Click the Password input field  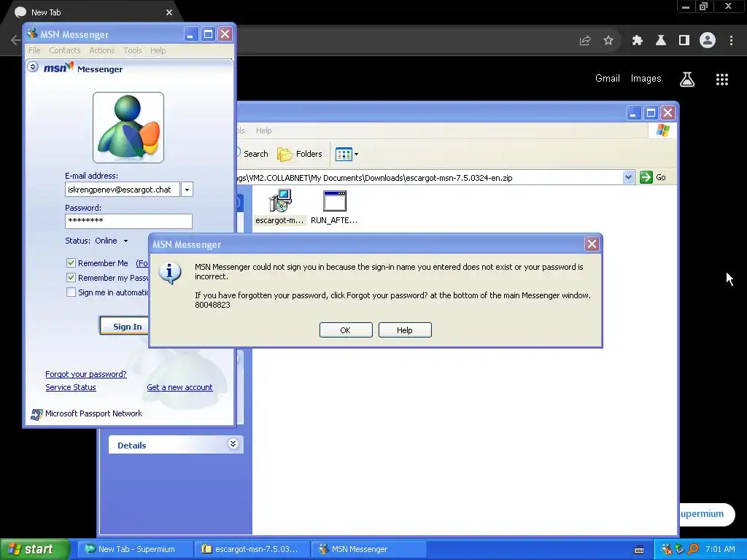click(x=128, y=221)
